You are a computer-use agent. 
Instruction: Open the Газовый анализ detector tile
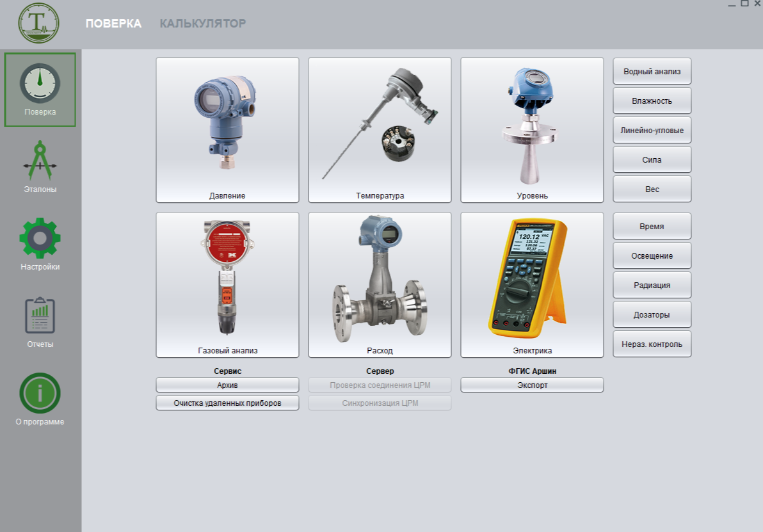coord(227,285)
